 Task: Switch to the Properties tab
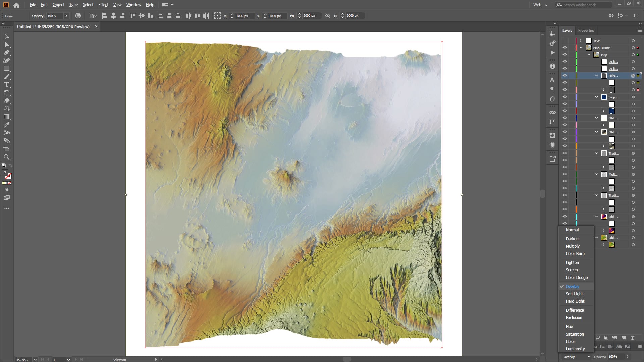click(x=586, y=30)
